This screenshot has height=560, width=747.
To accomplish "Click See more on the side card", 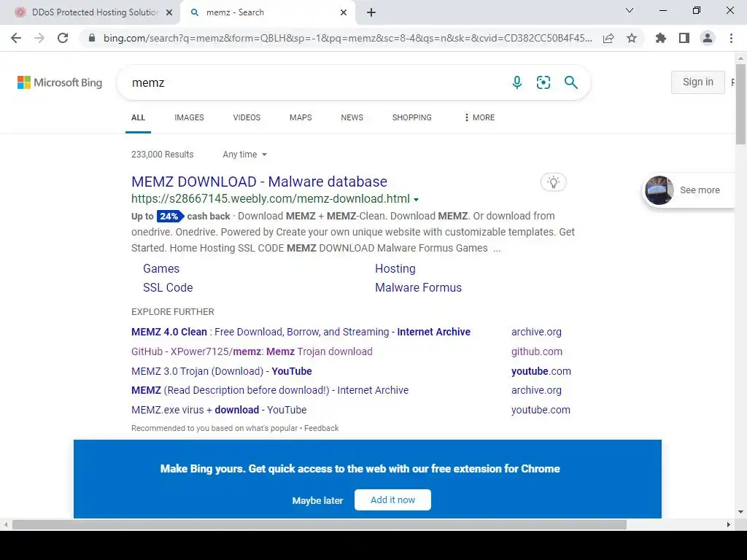I will point(700,190).
